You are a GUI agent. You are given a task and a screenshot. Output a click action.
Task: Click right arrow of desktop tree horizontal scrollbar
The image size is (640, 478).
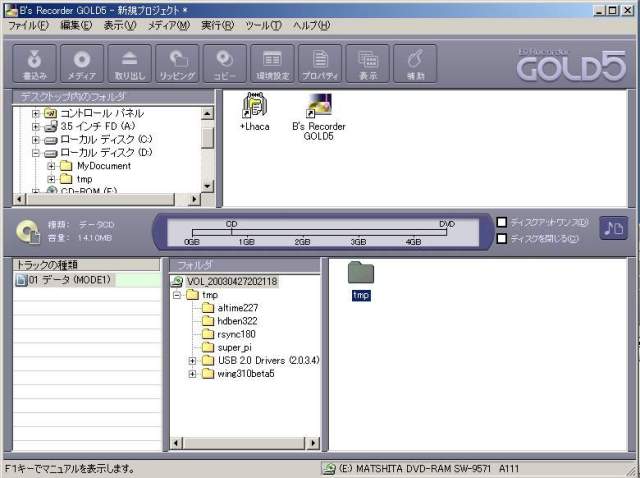click(x=195, y=199)
